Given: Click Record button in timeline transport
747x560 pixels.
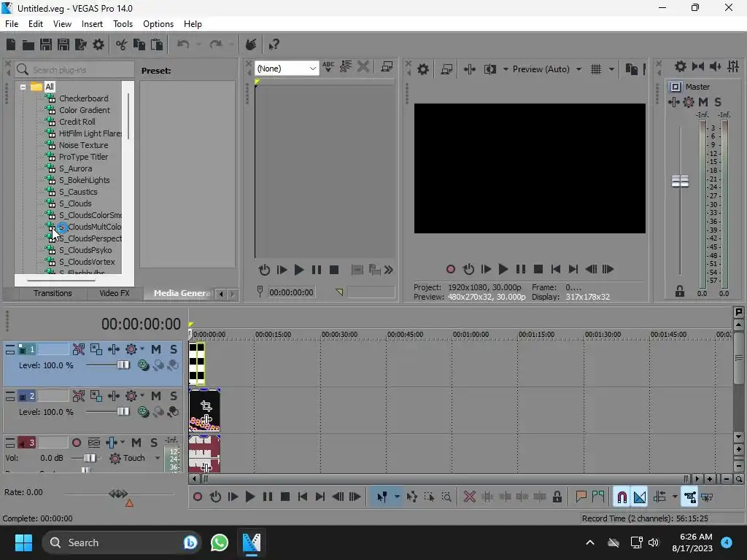Looking at the screenshot, I should tap(198, 497).
